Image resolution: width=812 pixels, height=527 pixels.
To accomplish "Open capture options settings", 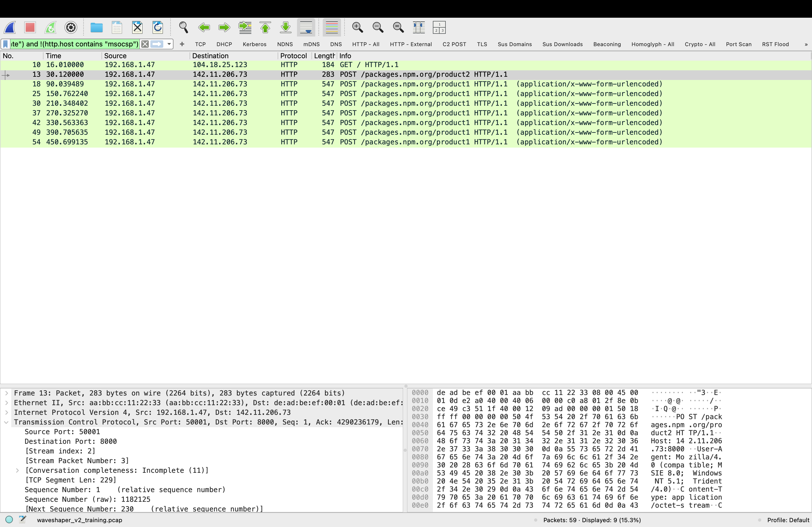I will 71,27.
